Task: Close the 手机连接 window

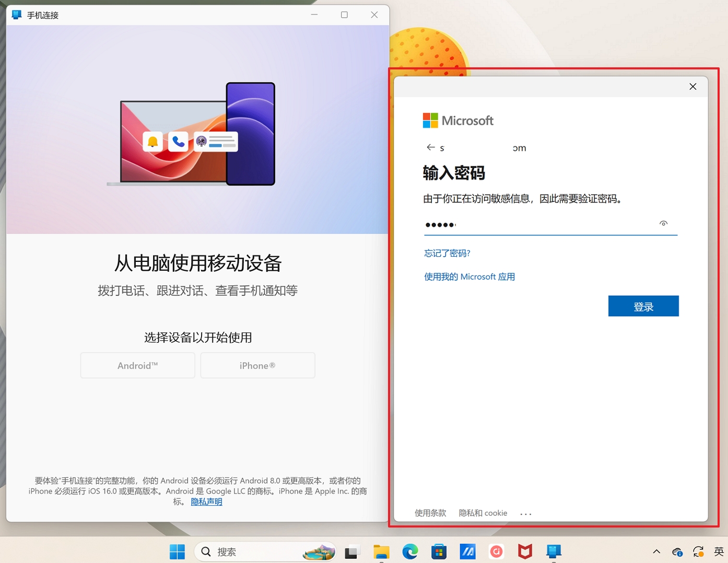Action: [374, 15]
